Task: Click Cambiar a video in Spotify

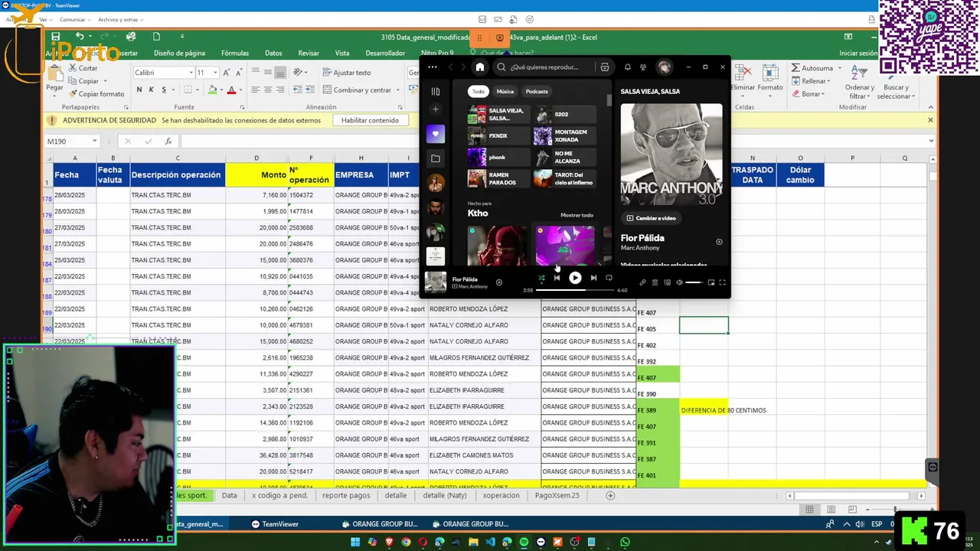Action: click(x=652, y=218)
